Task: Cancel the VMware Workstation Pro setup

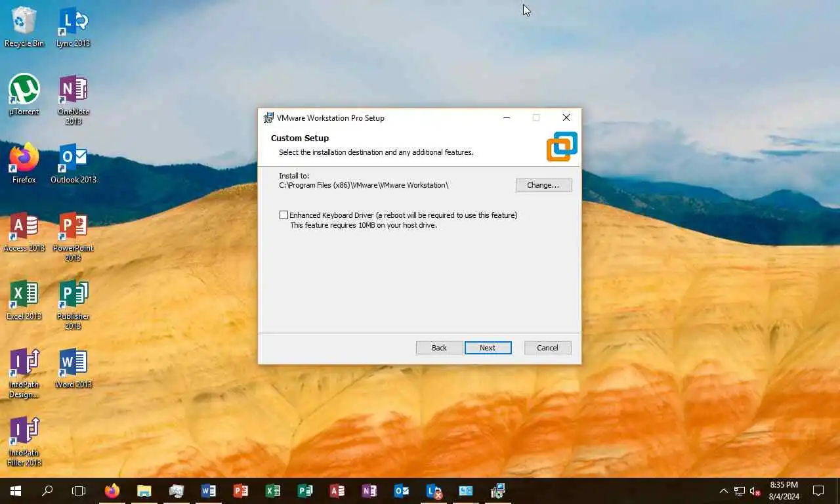Action: (547, 348)
